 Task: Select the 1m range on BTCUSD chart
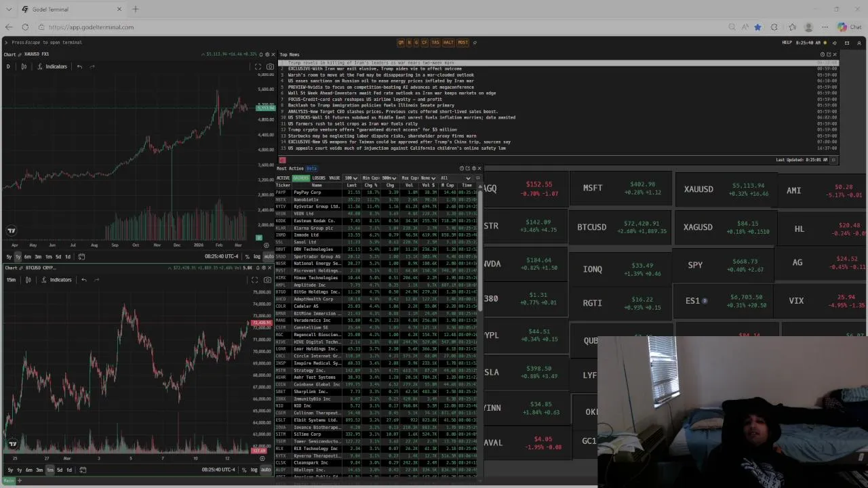(x=50, y=470)
